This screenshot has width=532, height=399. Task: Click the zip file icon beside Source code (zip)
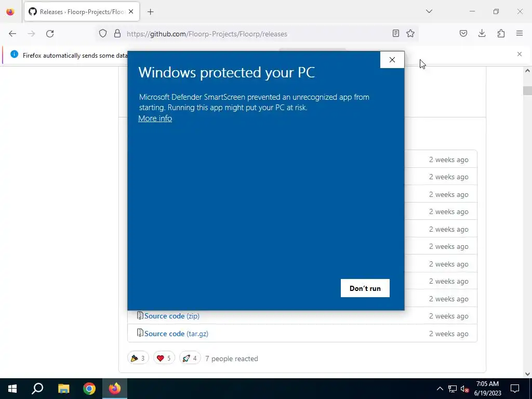click(140, 315)
